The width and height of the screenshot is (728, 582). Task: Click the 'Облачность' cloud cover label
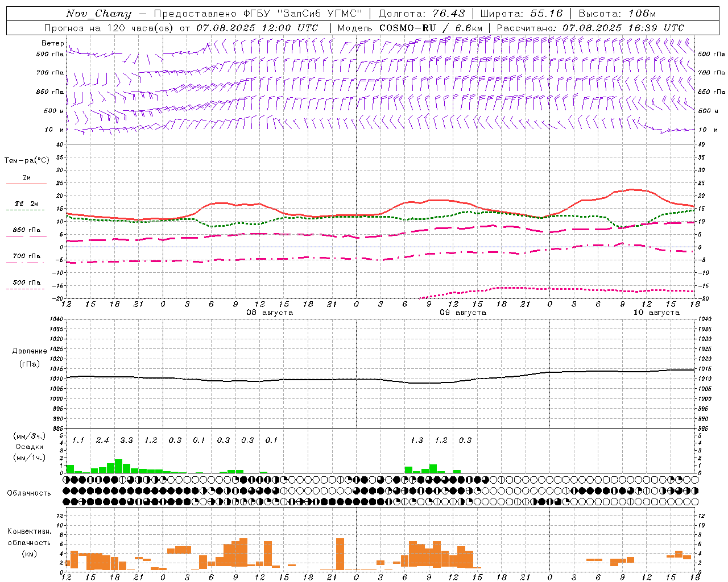point(29,493)
